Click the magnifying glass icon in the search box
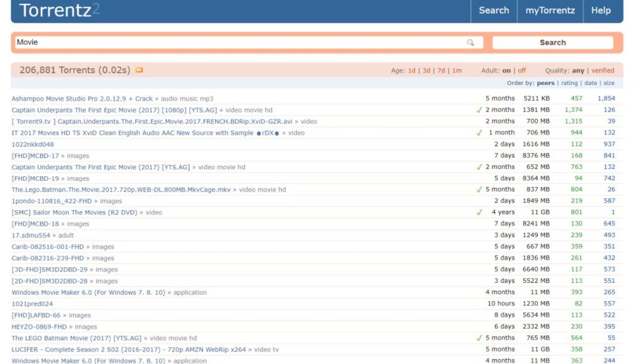 470,42
